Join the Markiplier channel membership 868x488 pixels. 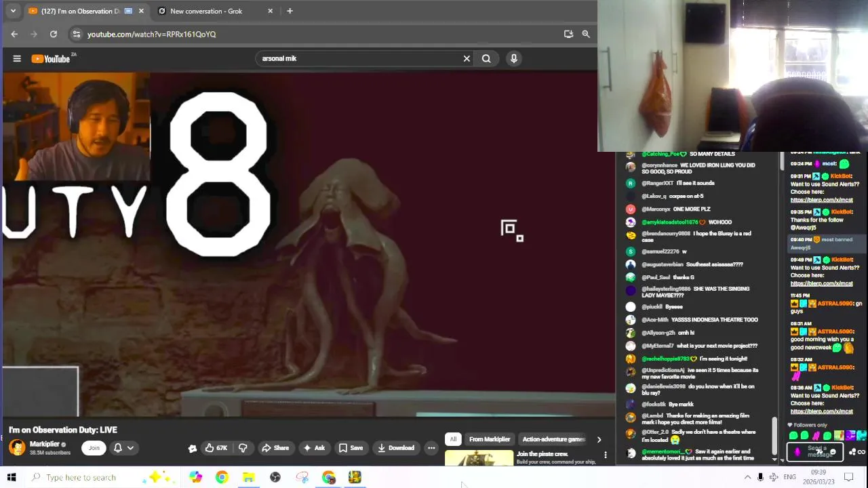click(x=94, y=447)
